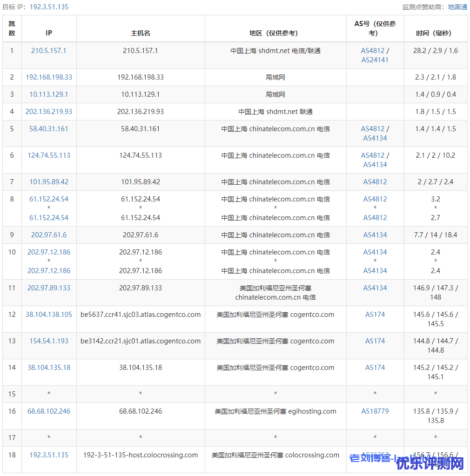Click IP link 202.97.61.6 in hop 9
The width and height of the screenshot is (470, 476).
tap(49, 235)
